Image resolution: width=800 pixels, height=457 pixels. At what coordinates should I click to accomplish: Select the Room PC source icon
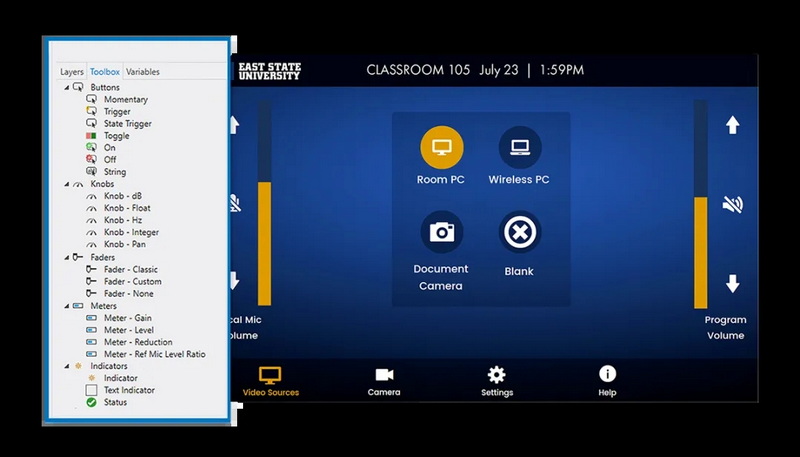pos(441,147)
